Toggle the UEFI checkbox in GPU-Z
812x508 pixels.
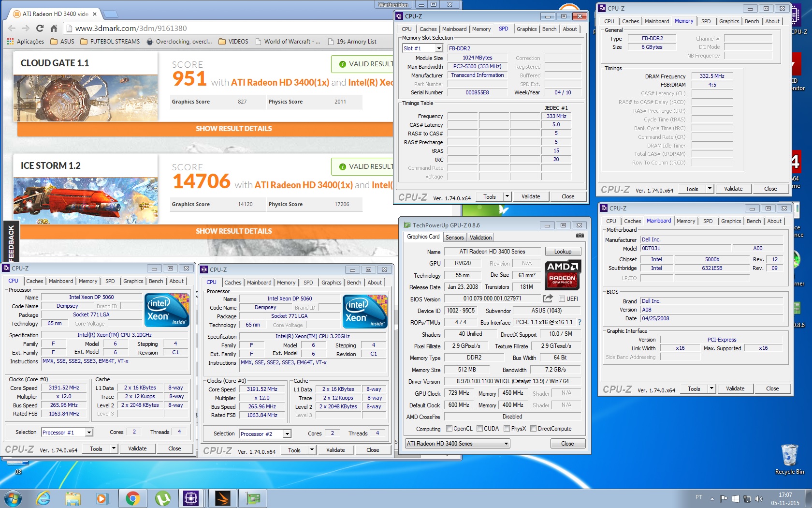(x=562, y=299)
